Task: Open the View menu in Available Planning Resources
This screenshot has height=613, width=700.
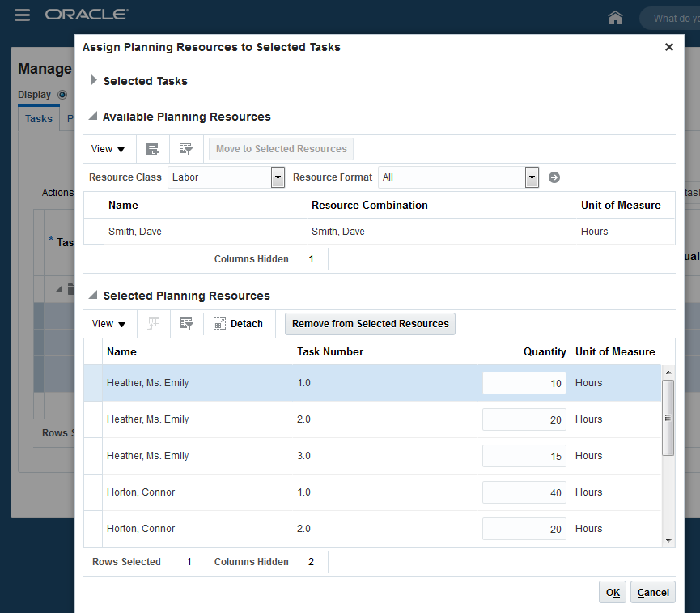Action: (108, 149)
